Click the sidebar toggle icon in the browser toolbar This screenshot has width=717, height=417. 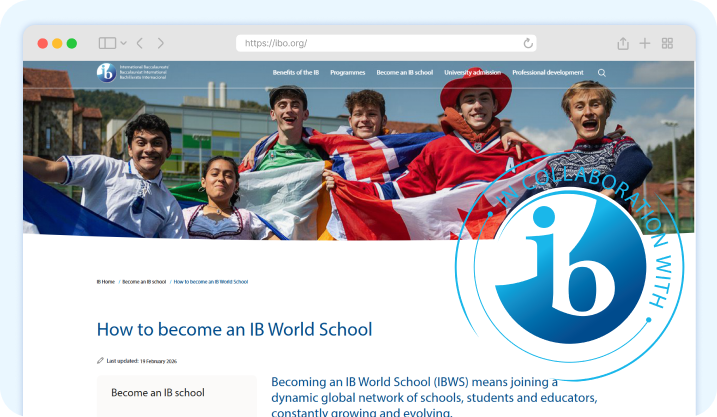click(107, 43)
